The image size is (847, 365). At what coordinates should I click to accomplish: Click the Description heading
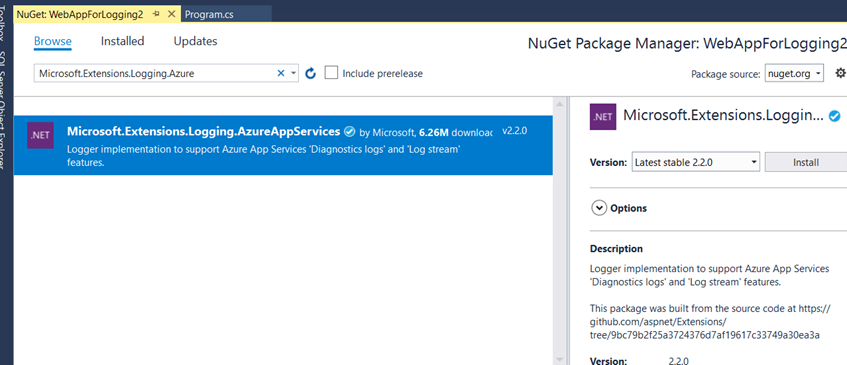616,249
